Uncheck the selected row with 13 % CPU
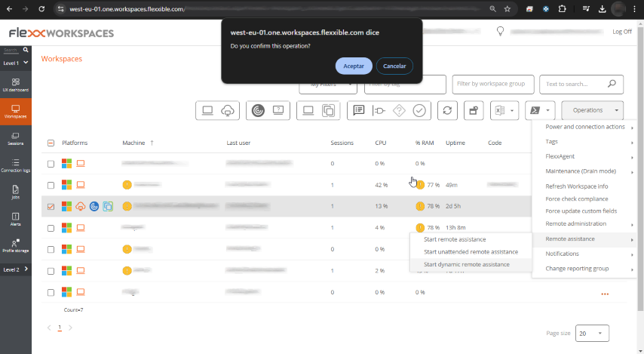Viewport: 644px width, 354px height. click(x=51, y=206)
